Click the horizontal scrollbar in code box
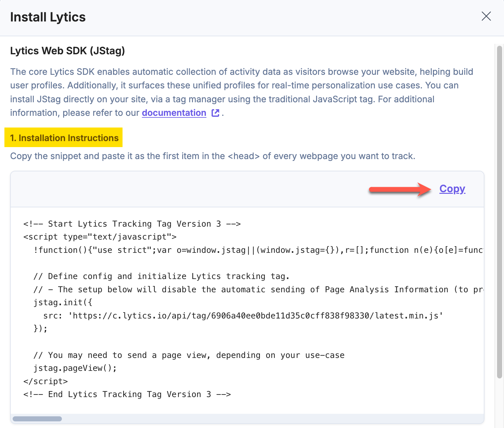This screenshot has height=428, width=504. [x=37, y=419]
